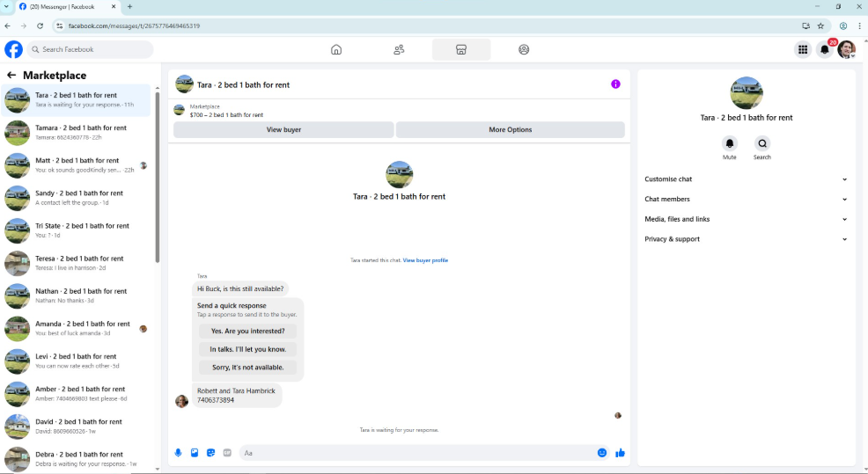Screen dimensions: 868x474
Task: Record a voice clip microphone icon
Action: (178, 452)
